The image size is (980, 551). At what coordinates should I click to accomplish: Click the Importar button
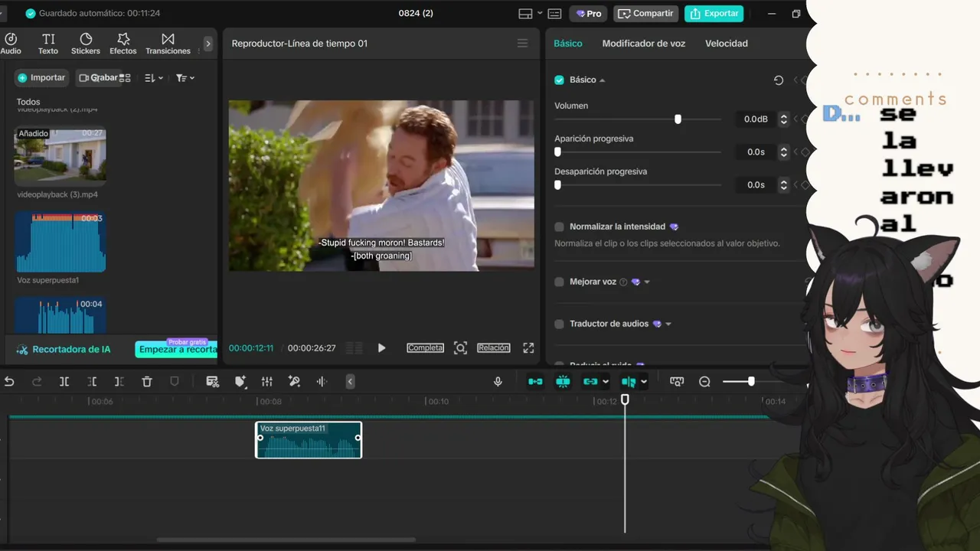tap(42, 78)
